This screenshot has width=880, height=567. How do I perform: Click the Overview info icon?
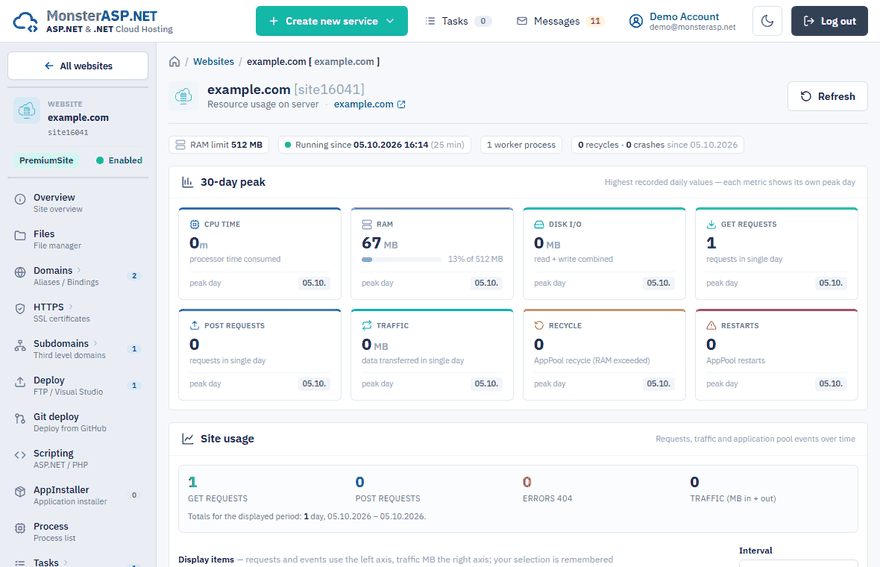[20, 199]
